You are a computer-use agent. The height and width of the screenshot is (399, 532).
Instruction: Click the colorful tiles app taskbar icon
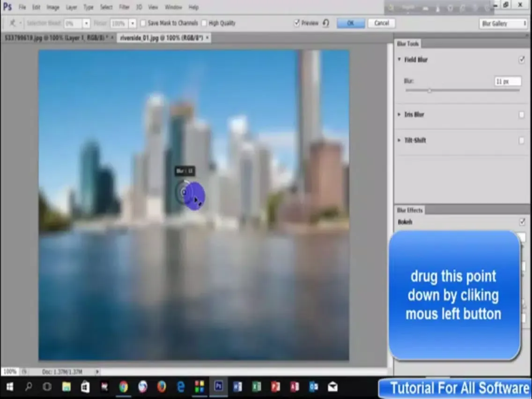pos(199,387)
